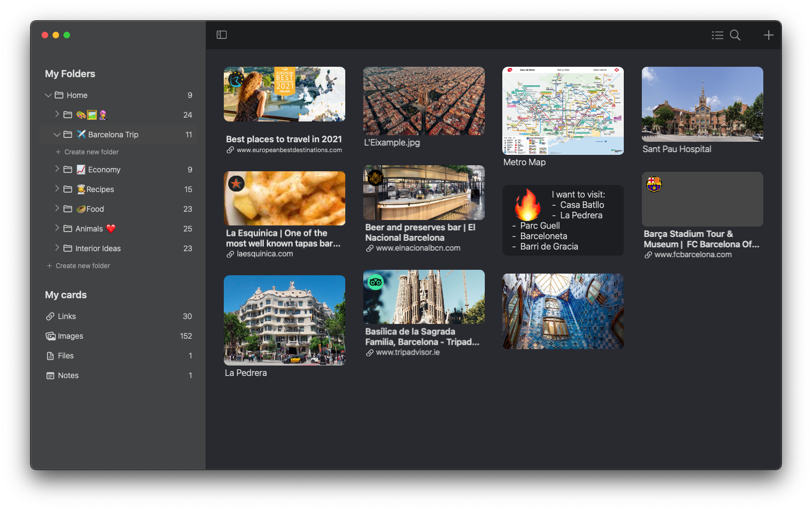Open www.europeanbestdestinations.com link
This screenshot has height=510, width=812.
point(289,150)
